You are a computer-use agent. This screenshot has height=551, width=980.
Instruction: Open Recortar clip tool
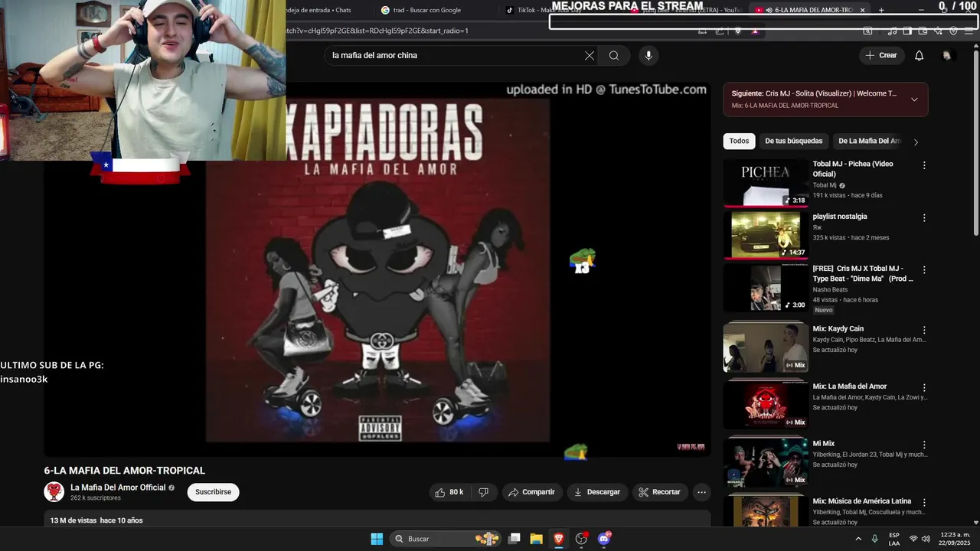[x=660, y=492]
